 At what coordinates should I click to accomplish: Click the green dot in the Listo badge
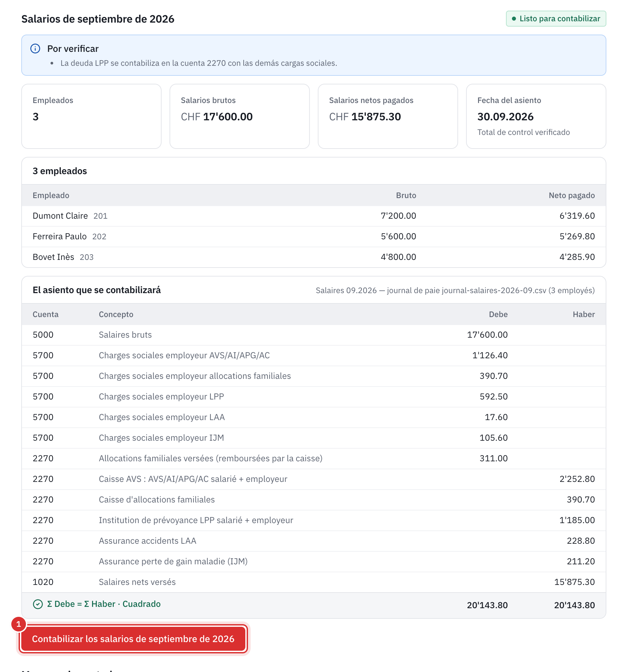[514, 19]
